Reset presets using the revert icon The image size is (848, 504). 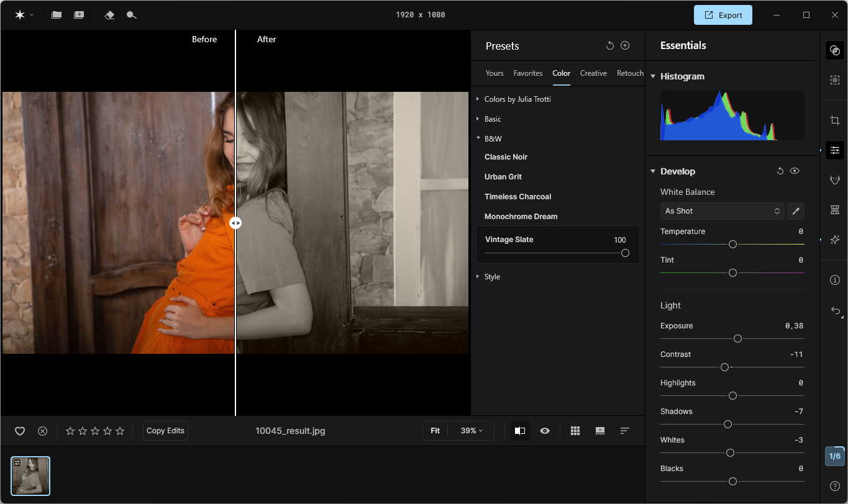(x=609, y=45)
